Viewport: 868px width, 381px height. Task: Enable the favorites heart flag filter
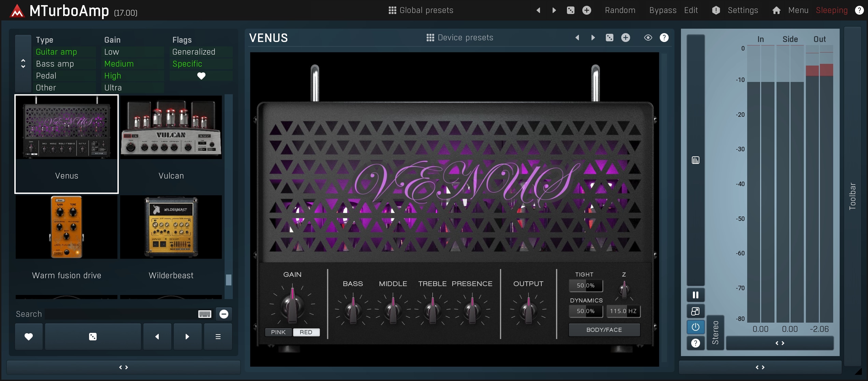click(201, 76)
